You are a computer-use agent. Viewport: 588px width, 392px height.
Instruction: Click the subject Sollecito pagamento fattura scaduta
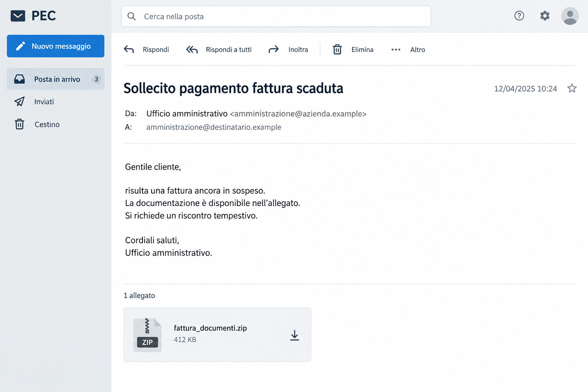pyautogui.click(x=233, y=88)
